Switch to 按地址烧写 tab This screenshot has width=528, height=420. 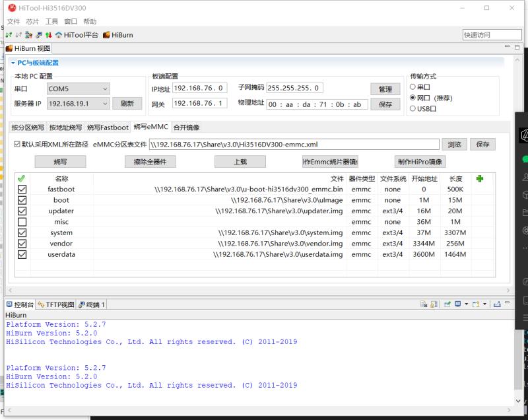[x=65, y=127]
